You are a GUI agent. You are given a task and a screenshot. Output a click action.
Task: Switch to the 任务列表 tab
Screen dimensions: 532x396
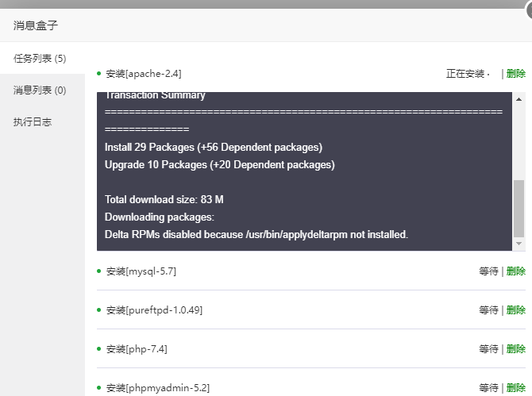(40, 58)
